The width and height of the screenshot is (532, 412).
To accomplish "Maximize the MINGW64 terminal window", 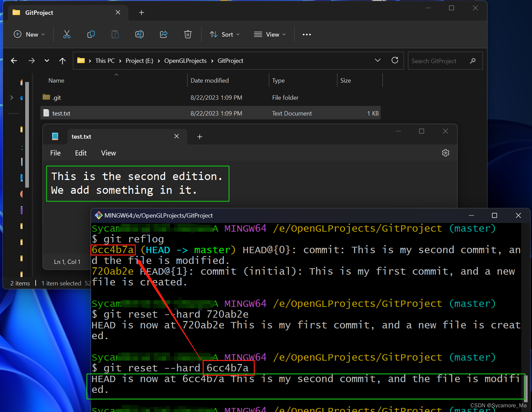I will pyautogui.click(x=494, y=215).
